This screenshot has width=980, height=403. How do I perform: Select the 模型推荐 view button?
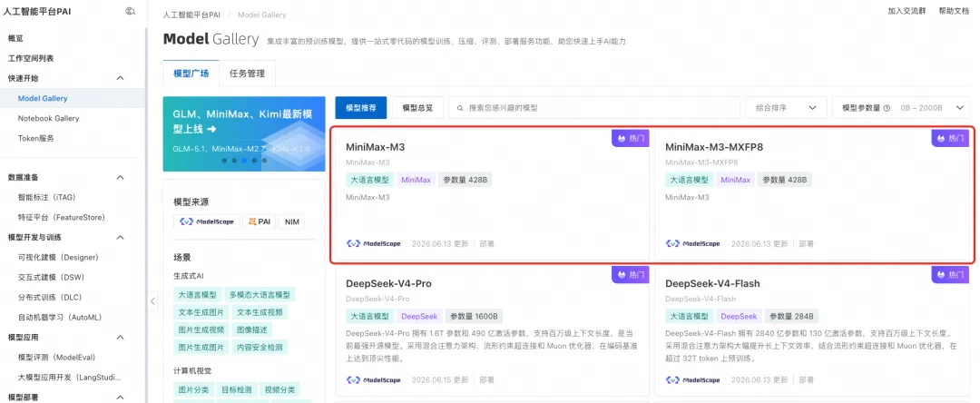[x=360, y=108]
